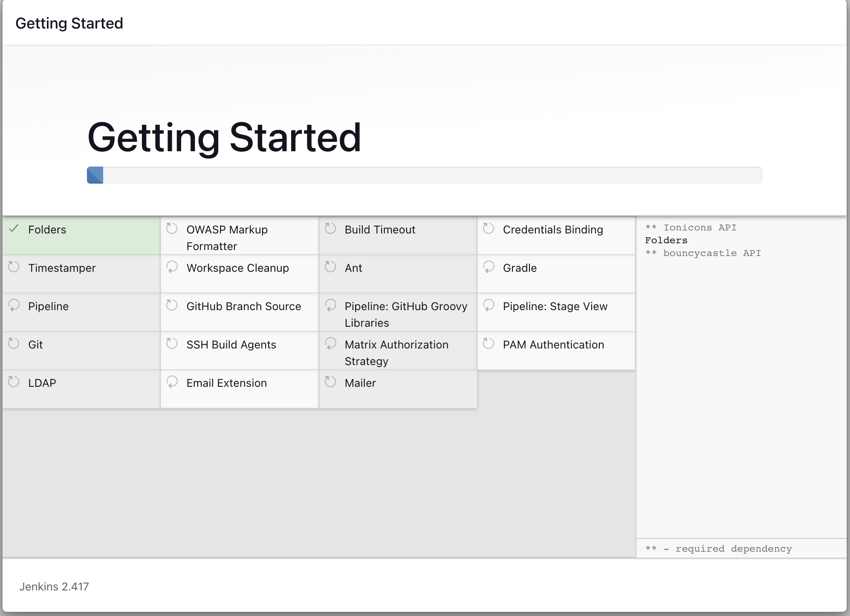Click the spinner icon beside LDAP
Screen dimensions: 850x616
click(14, 382)
